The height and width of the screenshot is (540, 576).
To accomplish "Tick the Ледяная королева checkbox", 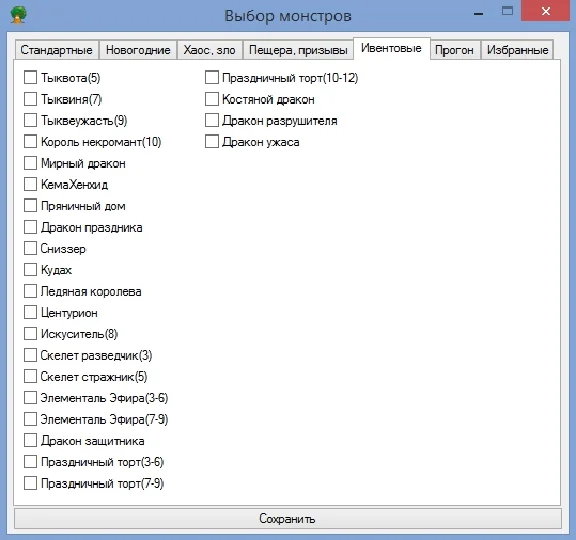I will pos(30,291).
